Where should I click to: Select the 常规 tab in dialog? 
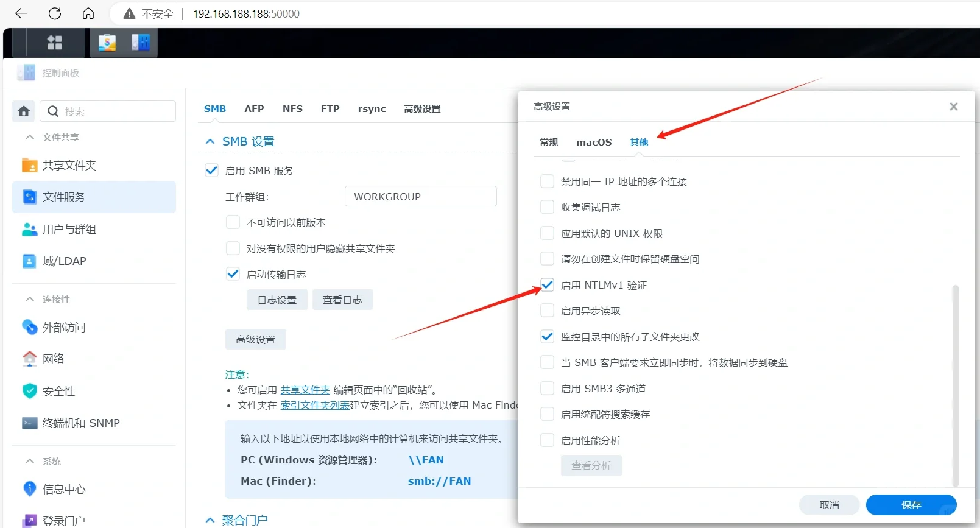click(549, 142)
